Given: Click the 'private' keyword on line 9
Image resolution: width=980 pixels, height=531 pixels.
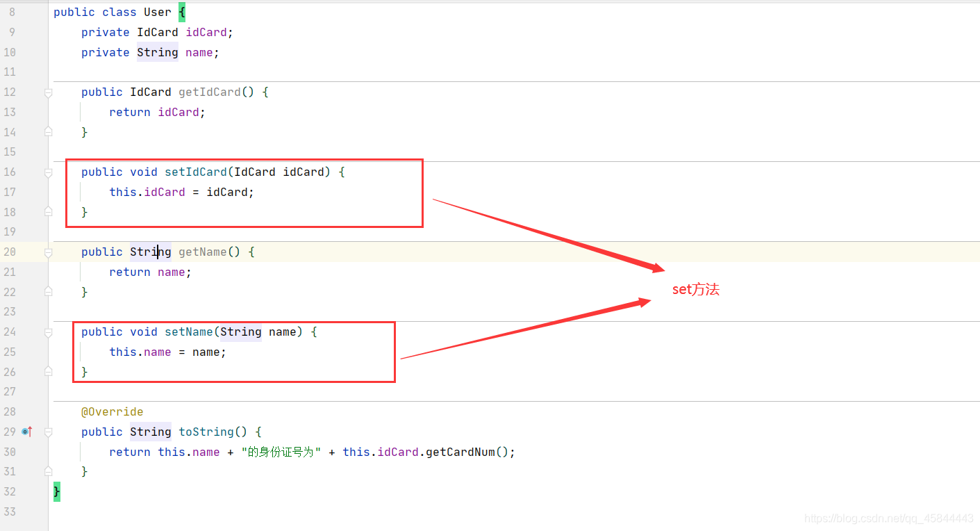Looking at the screenshot, I should (x=106, y=33).
